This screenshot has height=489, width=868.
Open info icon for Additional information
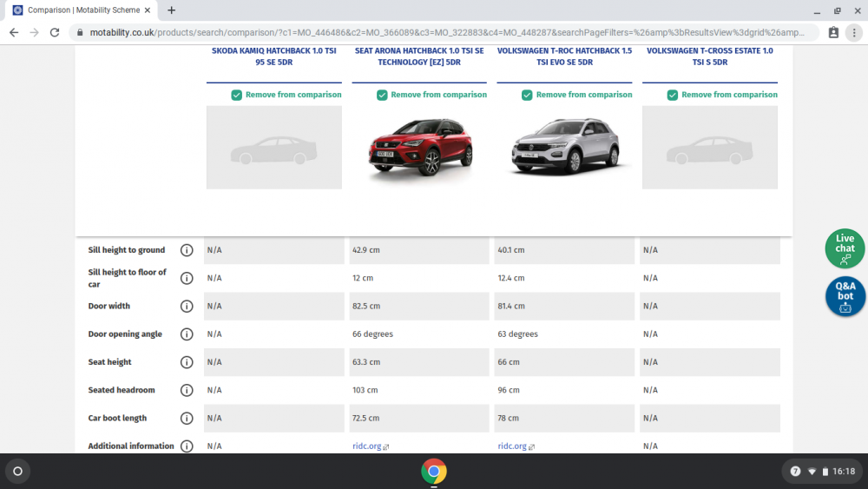tap(187, 446)
